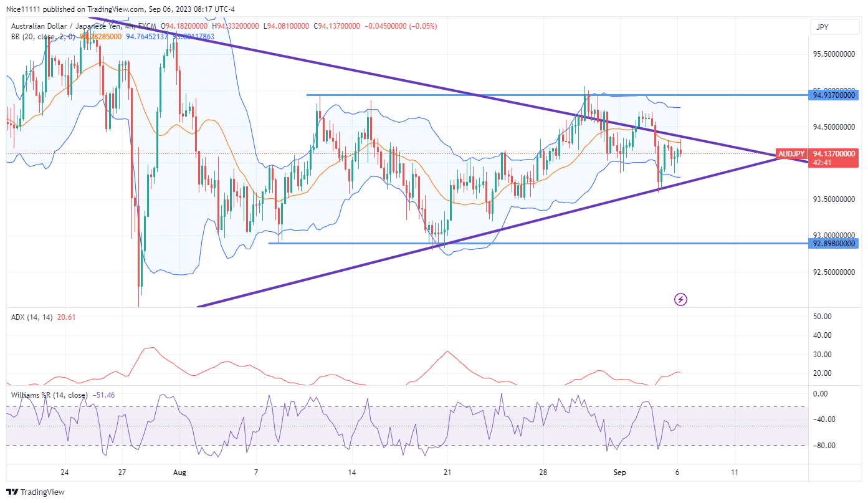Screen dimensions: 868x503
Task: Click the purple lightning event icon
Action: pos(681,300)
